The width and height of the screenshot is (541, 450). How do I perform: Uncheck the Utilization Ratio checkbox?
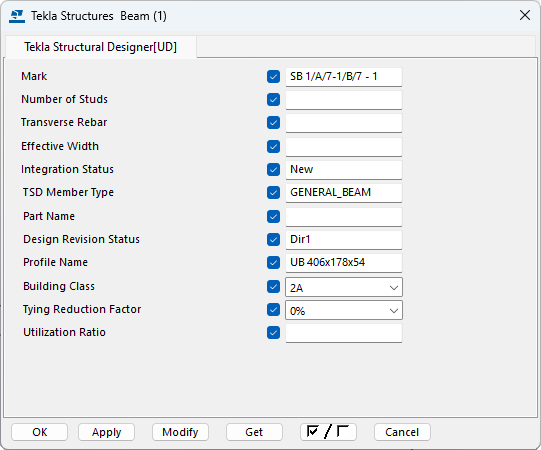tap(273, 333)
